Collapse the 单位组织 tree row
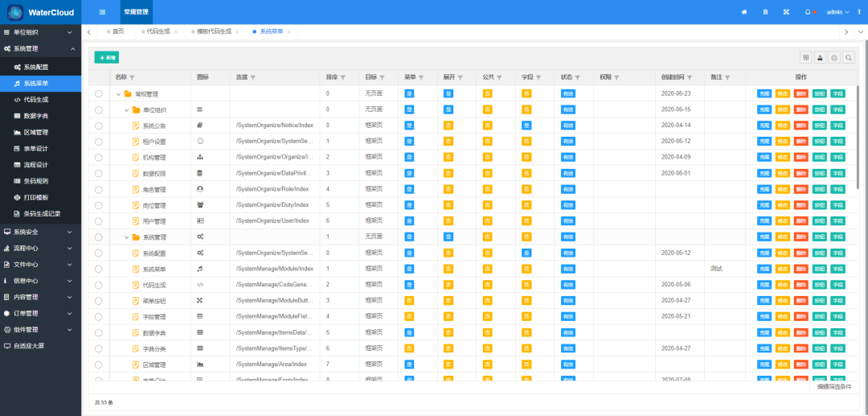Screen dimensions: 868x416 pos(127,109)
